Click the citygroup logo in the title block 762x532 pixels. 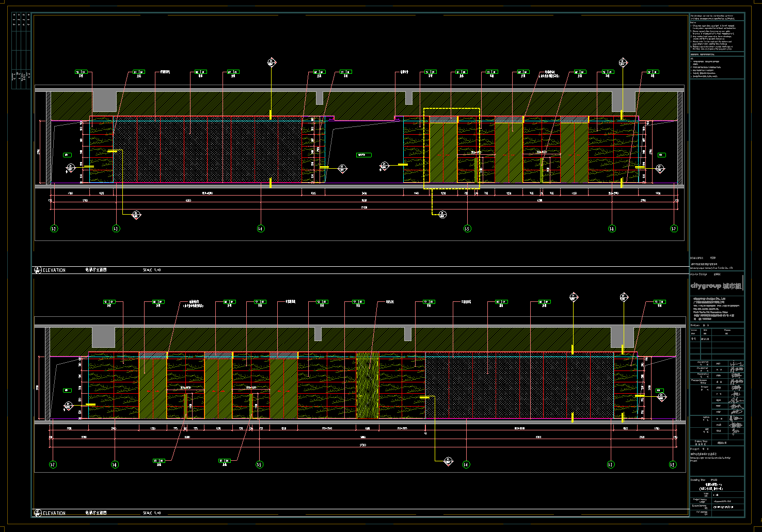click(716, 286)
